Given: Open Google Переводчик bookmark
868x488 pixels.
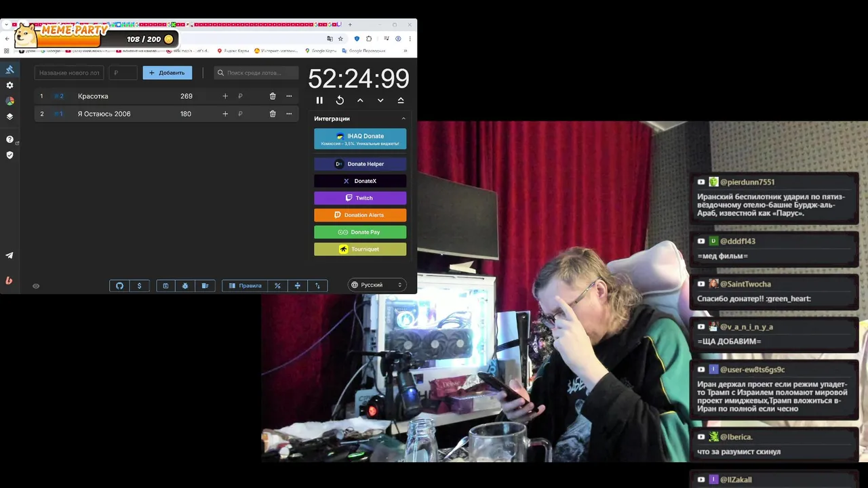Looking at the screenshot, I should tap(364, 51).
